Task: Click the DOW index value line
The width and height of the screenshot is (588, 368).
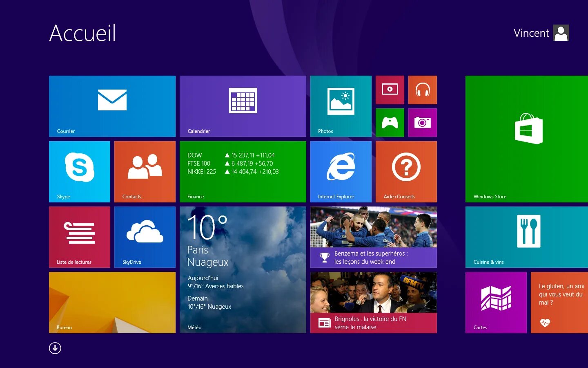Action: click(231, 155)
